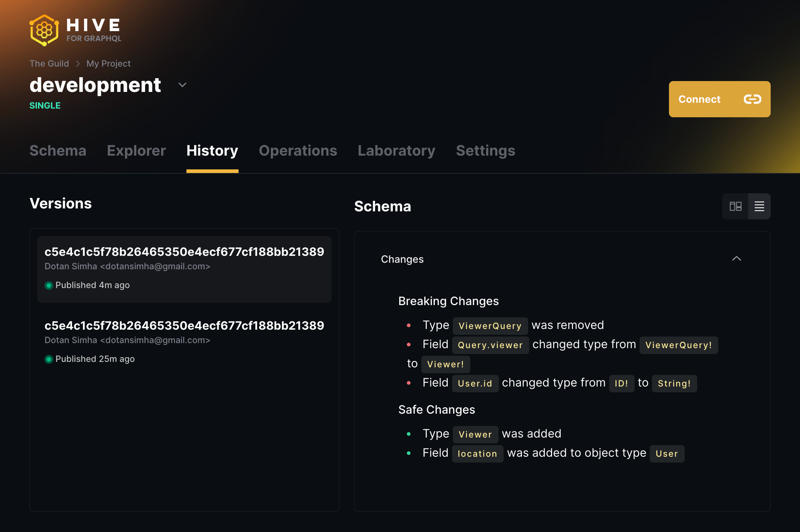Toggle the History tab active state
Screen dimensions: 800x532
tap(212, 150)
